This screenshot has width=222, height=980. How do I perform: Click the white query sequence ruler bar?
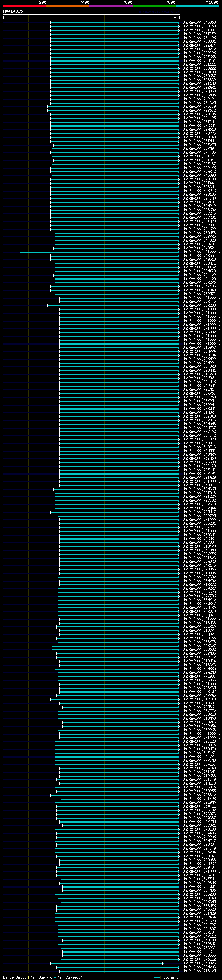(x=92, y=14)
